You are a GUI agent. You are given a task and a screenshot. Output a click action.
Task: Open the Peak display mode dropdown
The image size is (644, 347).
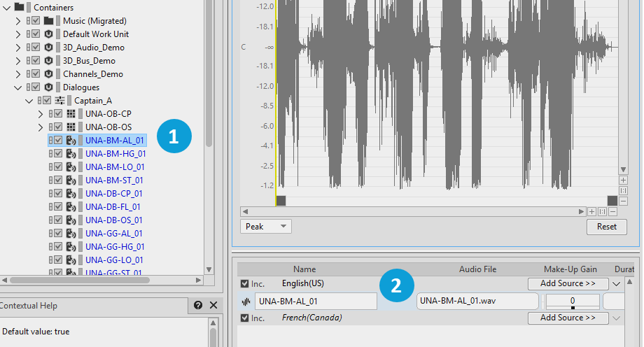266,227
